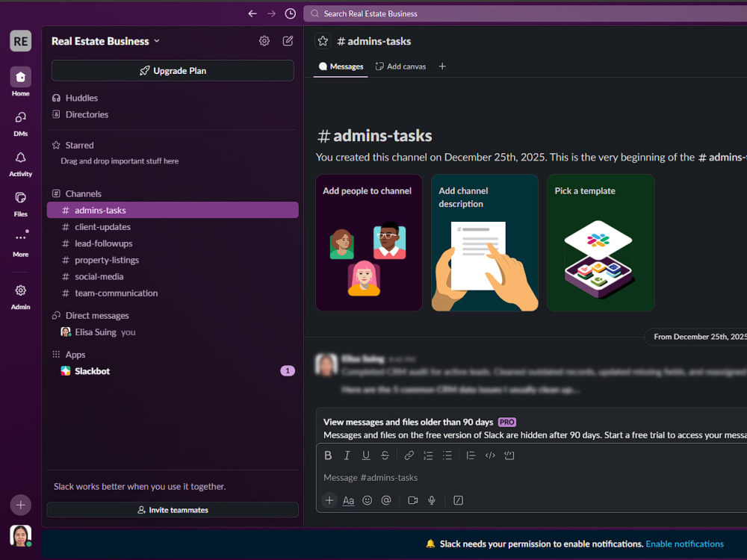Click the Search Real Estate Business field
This screenshot has width=747, height=560.
[525, 13]
